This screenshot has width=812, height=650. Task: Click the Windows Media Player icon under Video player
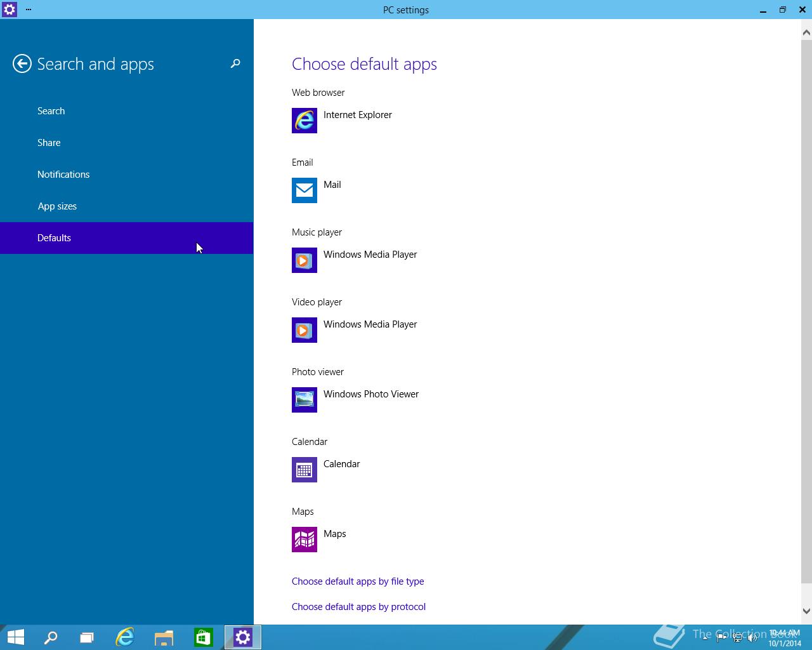point(304,330)
